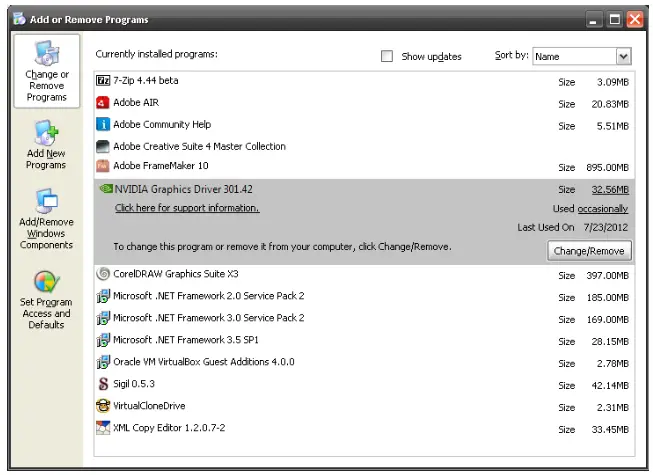Click the 'occasionally' usage frequency link

[603, 209]
